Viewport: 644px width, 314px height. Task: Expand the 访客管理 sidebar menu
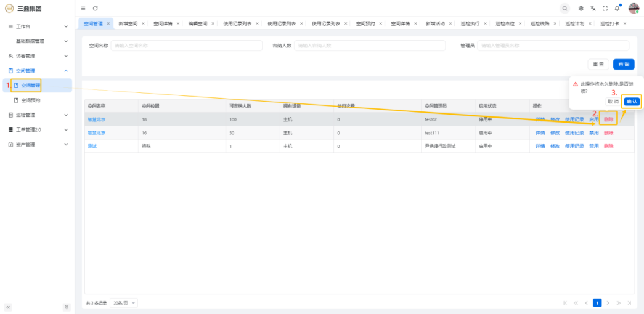37,56
